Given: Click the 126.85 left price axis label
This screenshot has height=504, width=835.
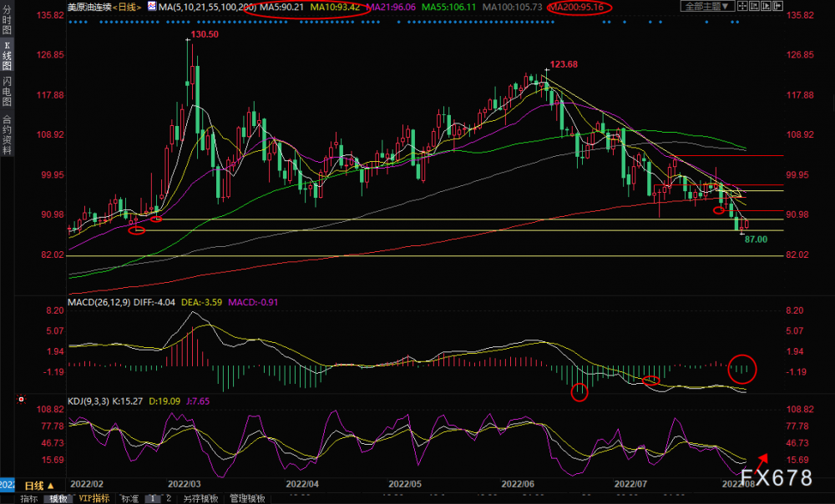Looking at the screenshot, I should click(50, 55).
